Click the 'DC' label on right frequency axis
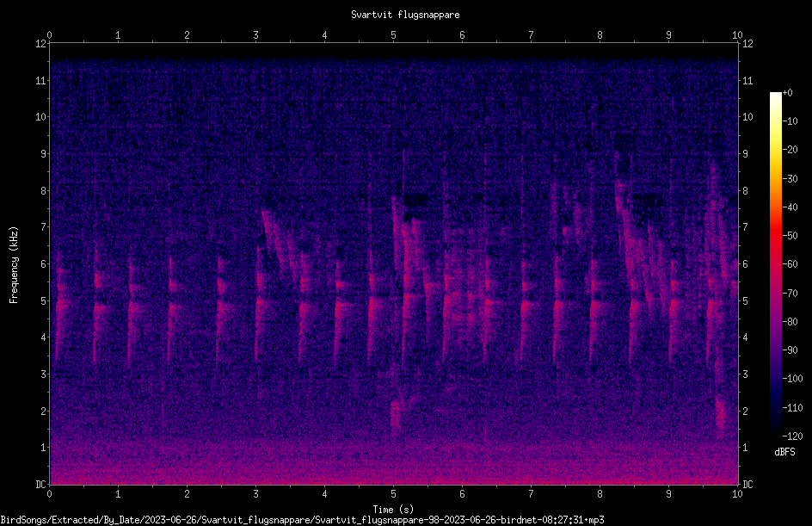This screenshot has width=812, height=526. click(747, 484)
